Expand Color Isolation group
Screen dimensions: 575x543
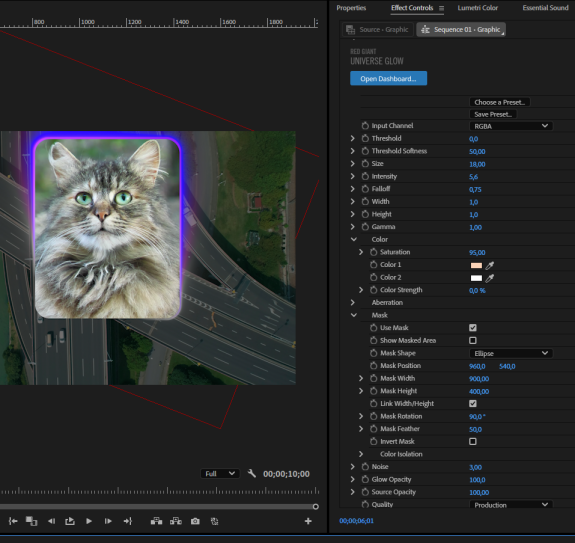(361, 454)
